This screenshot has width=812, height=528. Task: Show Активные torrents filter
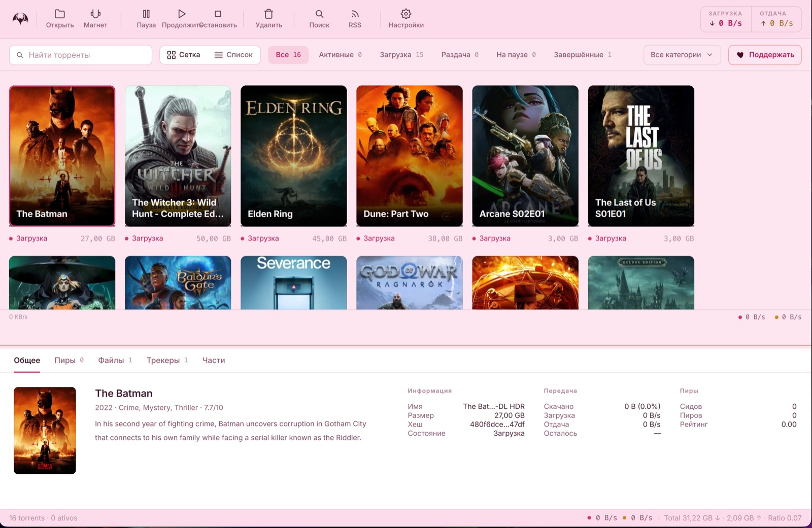point(340,55)
